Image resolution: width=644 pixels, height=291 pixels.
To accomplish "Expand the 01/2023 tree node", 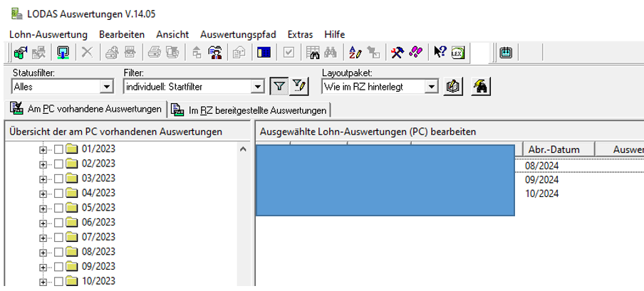I will tap(43, 150).
